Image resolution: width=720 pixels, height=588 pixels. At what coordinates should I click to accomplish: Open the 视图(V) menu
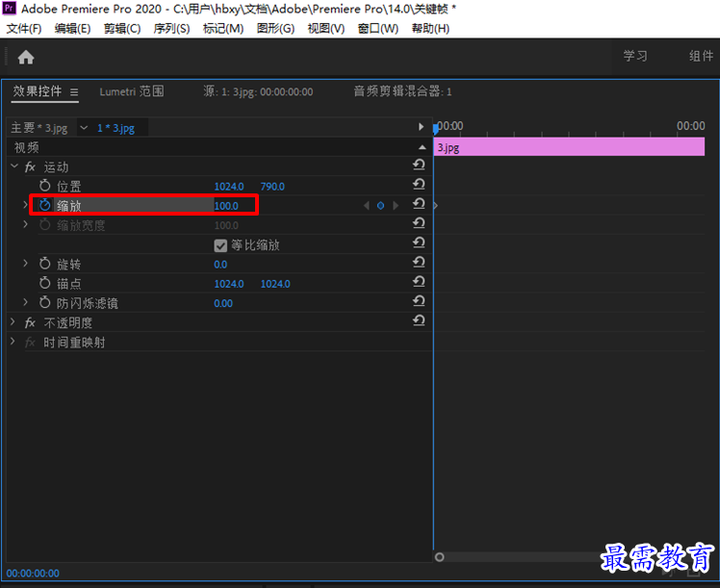[326, 29]
